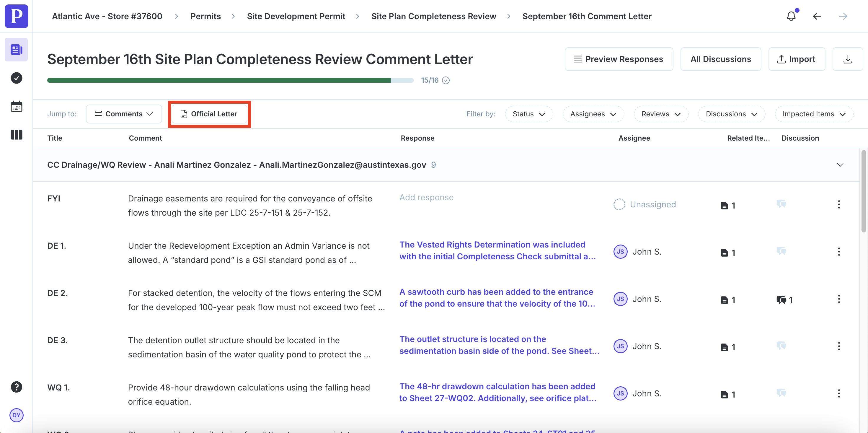The width and height of the screenshot is (868, 433).
Task: Open the Assignees filter dropdown
Action: [593, 114]
